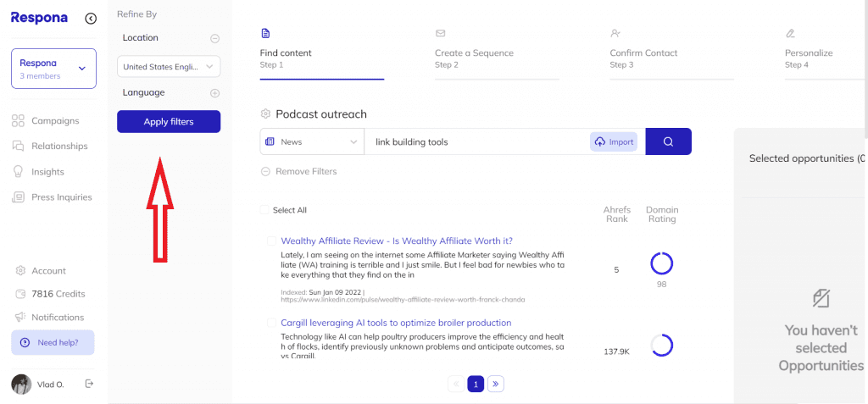Click the Import button
Screen dimensions: 868x404
[x=614, y=141]
